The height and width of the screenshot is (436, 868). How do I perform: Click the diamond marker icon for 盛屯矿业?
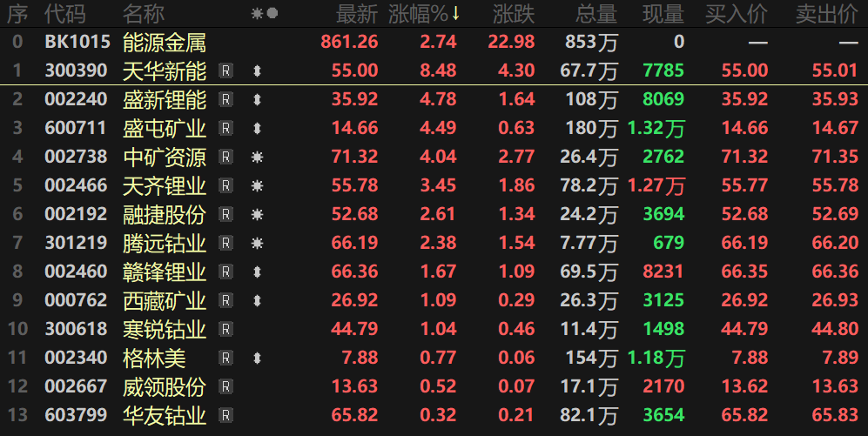257,129
